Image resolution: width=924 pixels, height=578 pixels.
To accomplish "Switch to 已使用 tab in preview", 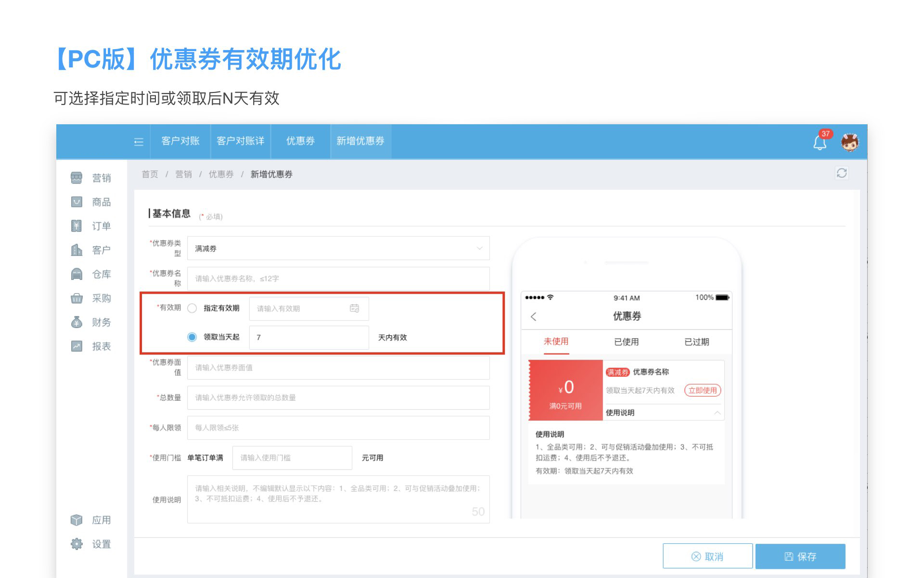I will (626, 342).
